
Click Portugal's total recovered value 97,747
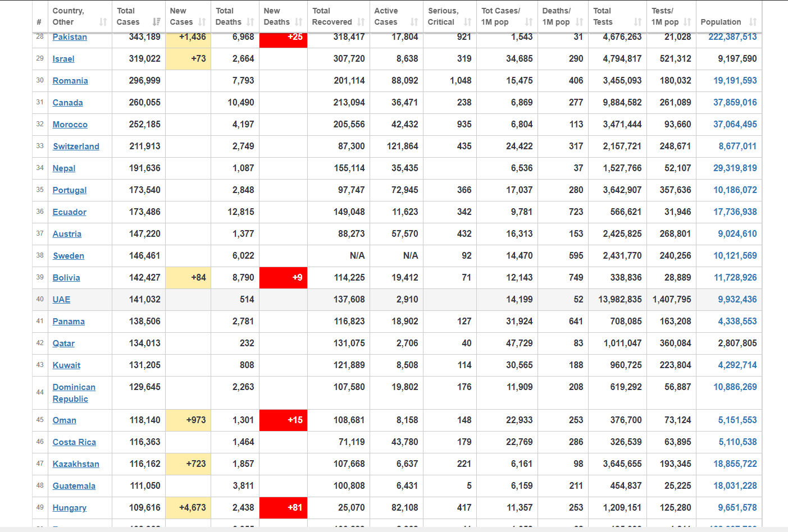[x=352, y=190]
